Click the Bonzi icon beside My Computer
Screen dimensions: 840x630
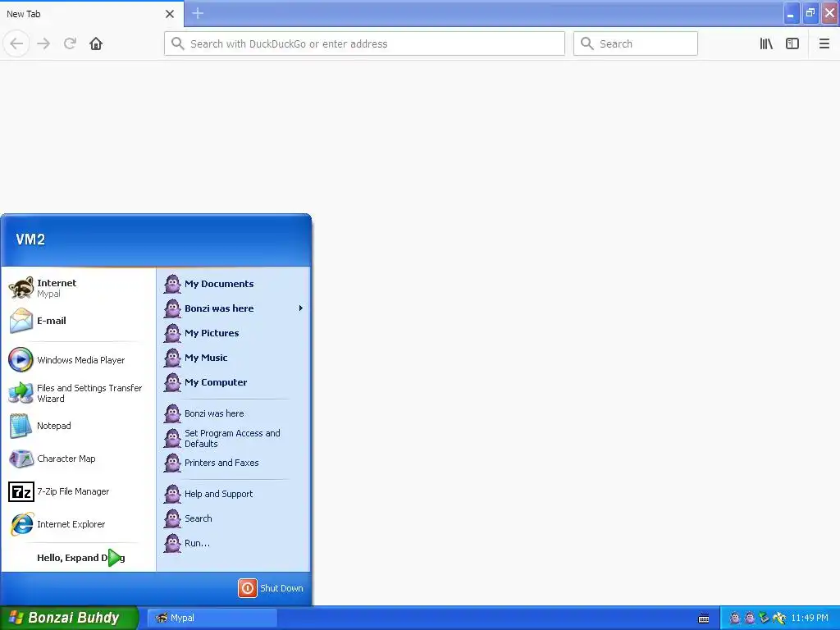point(172,382)
